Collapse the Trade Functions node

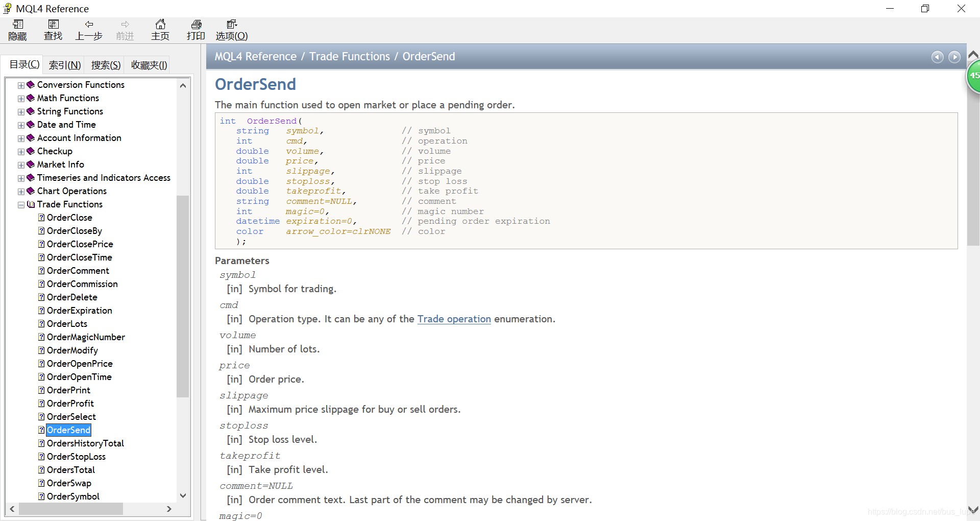pyautogui.click(x=21, y=205)
